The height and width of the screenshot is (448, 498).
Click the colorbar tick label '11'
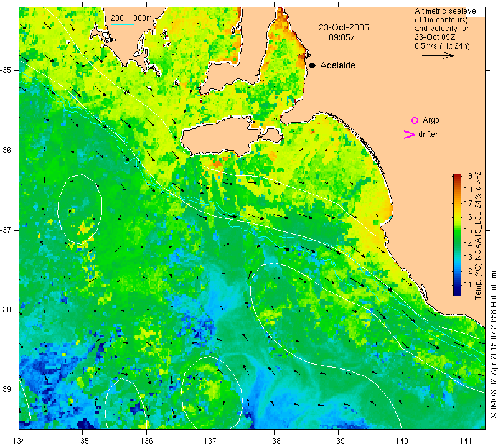(468, 285)
